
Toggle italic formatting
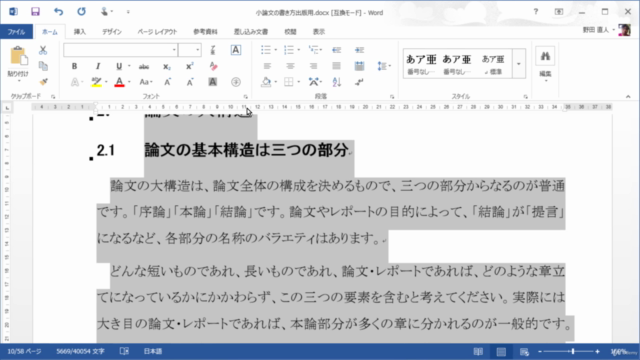[98, 66]
